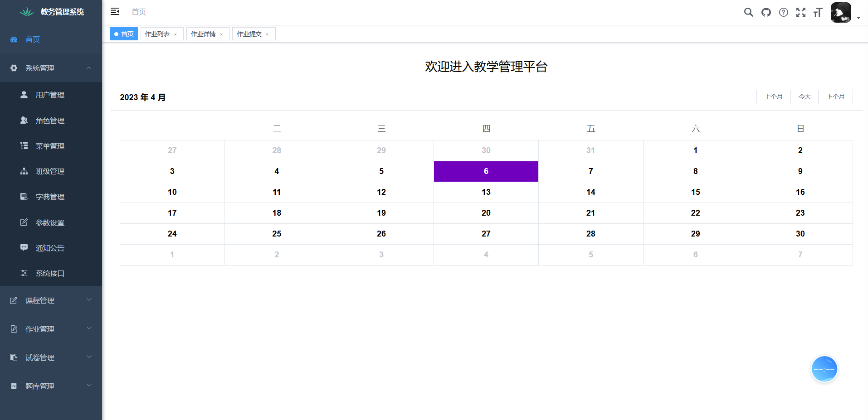Viewport: 868px width, 420px height.
Task: Open the font size settings icon
Action: (818, 12)
